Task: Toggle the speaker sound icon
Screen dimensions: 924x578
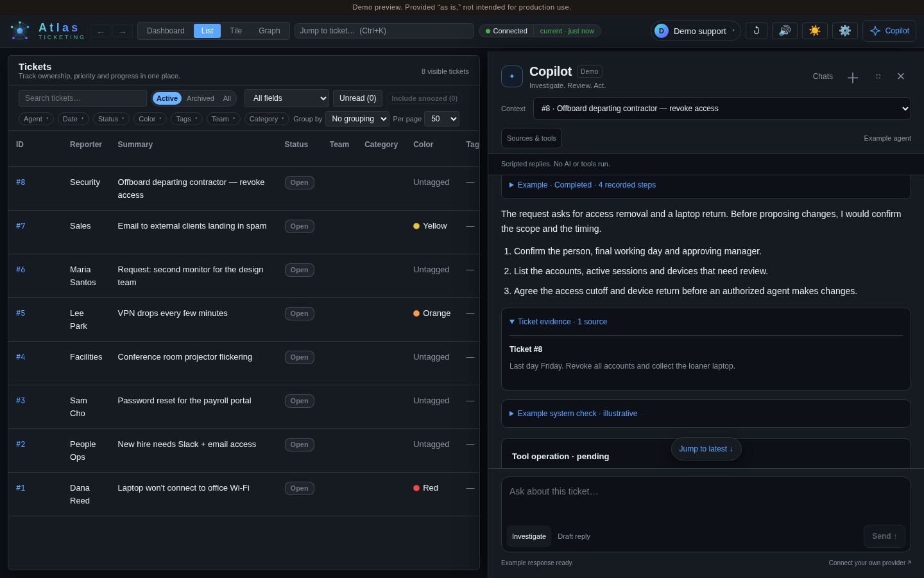Action: pos(785,31)
